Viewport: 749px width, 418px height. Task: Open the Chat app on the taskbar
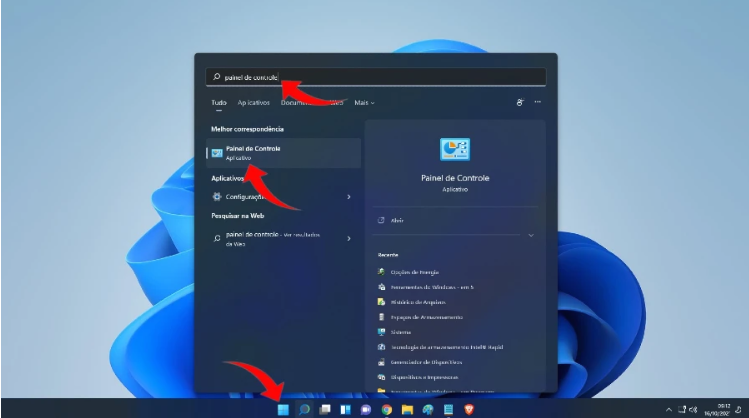366,409
